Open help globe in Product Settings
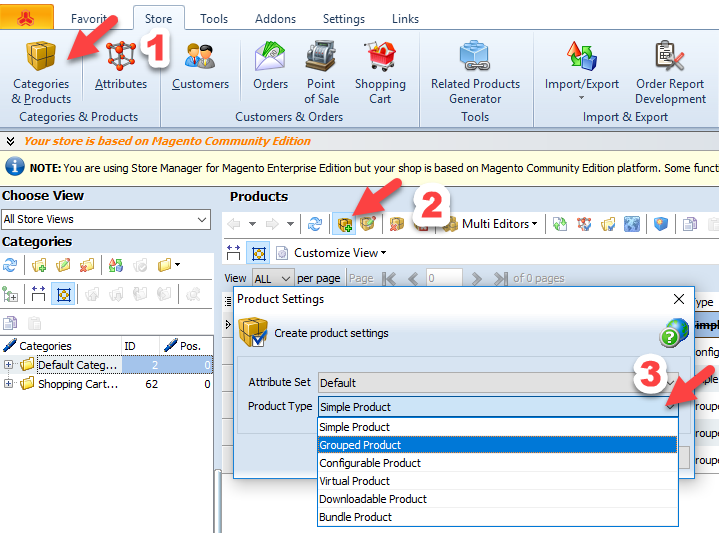This screenshot has width=719, height=533. coord(674,333)
